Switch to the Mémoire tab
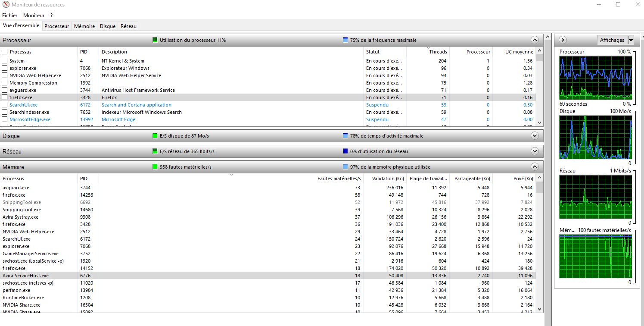 pos(84,26)
